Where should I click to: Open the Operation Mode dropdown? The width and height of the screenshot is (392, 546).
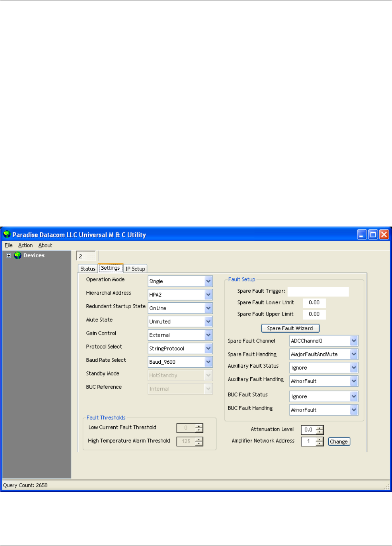point(208,281)
